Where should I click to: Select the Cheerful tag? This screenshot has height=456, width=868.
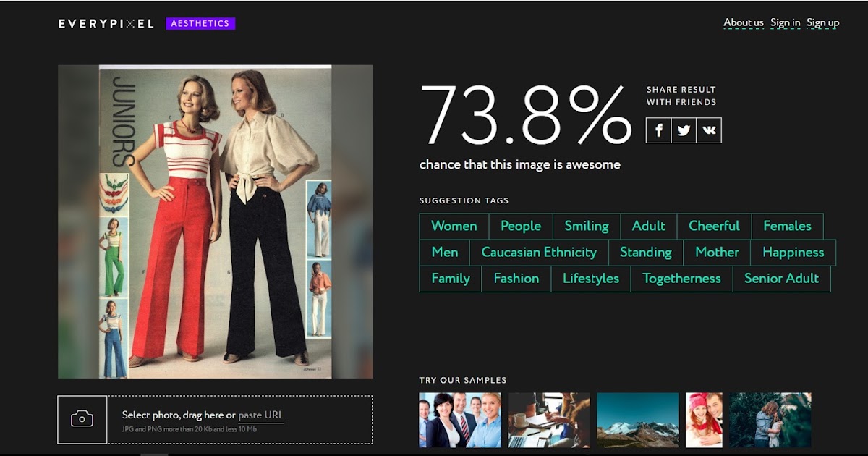714,226
